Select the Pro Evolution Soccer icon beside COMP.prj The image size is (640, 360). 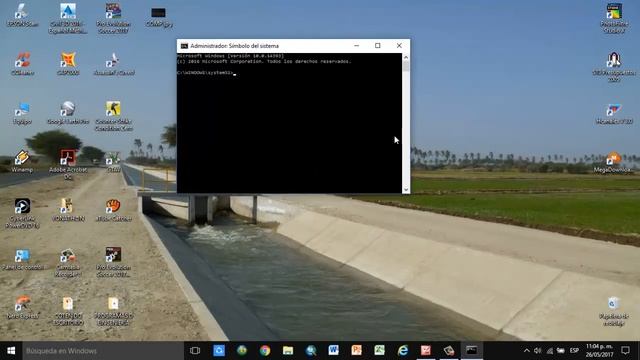point(113,18)
